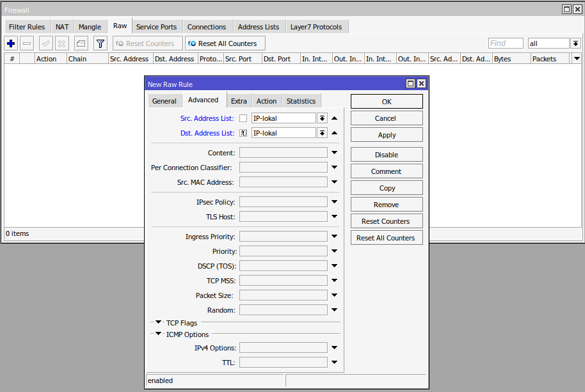
Task: Expand the Ingress Priority field
Action: point(335,236)
